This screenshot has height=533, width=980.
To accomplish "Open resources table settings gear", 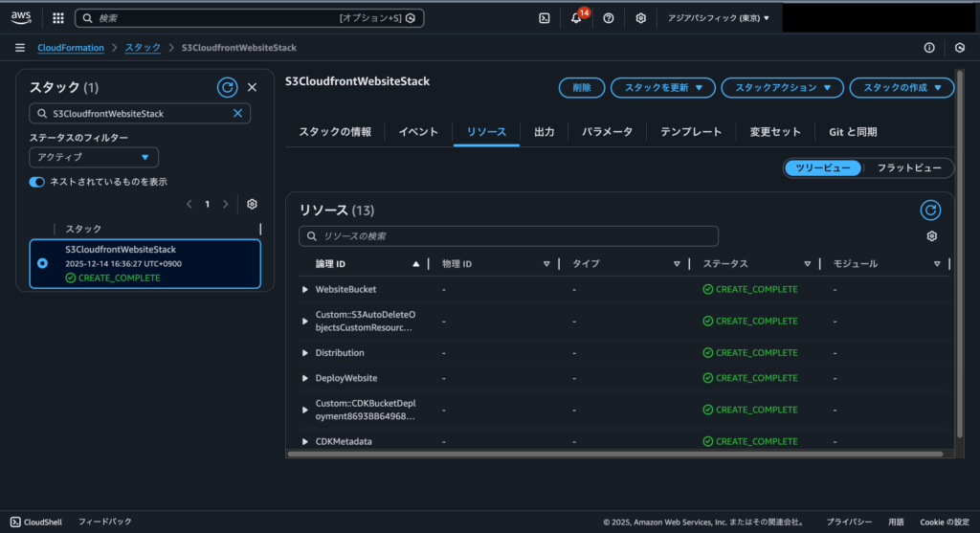I will pyautogui.click(x=931, y=236).
